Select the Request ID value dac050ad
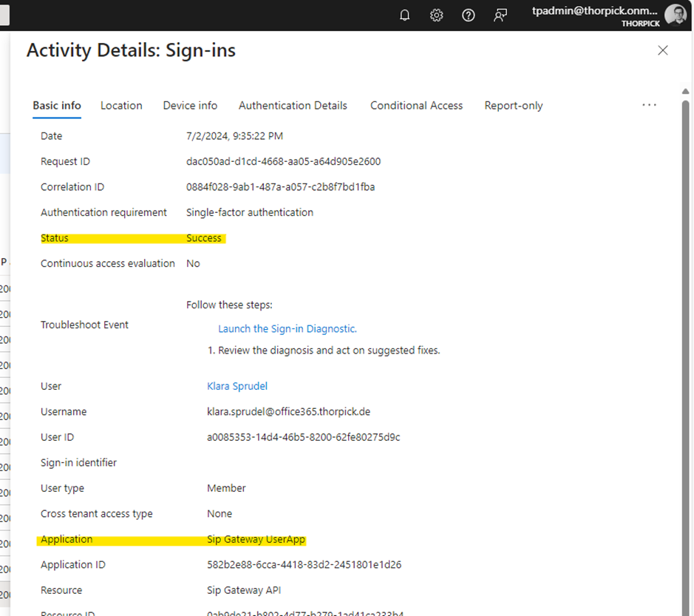The height and width of the screenshot is (616, 694). tap(283, 162)
